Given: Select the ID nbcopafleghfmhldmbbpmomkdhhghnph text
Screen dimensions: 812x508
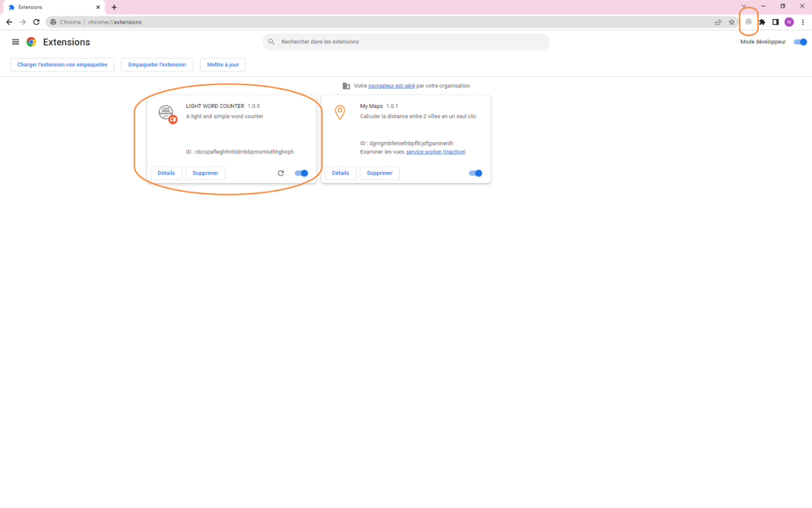Looking at the screenshot, I should (240, 152).
